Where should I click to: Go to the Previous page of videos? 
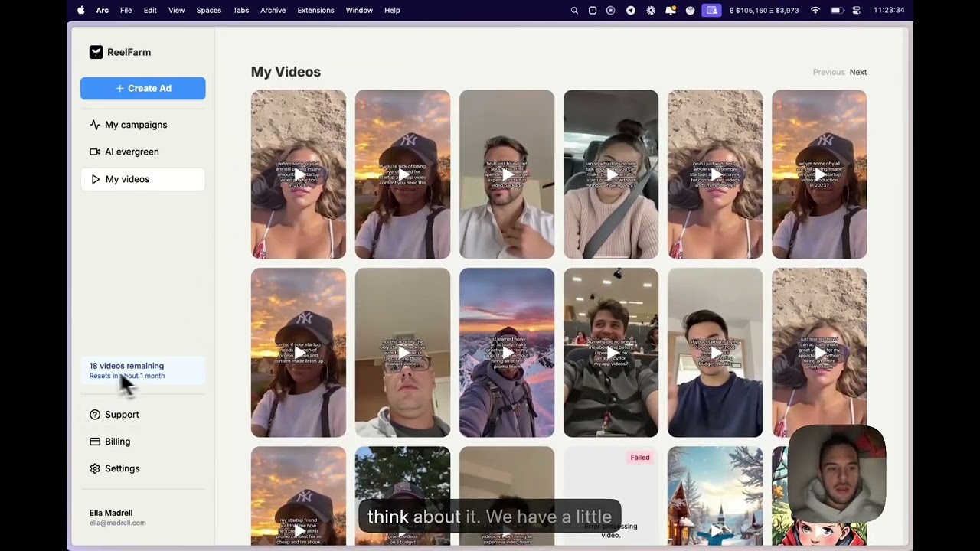828,72
